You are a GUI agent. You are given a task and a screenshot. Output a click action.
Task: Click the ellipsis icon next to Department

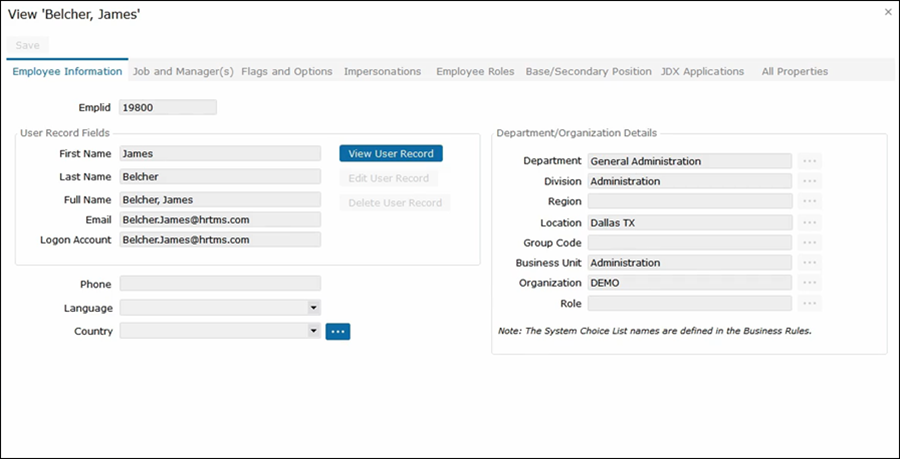click(x=810, y=161)
